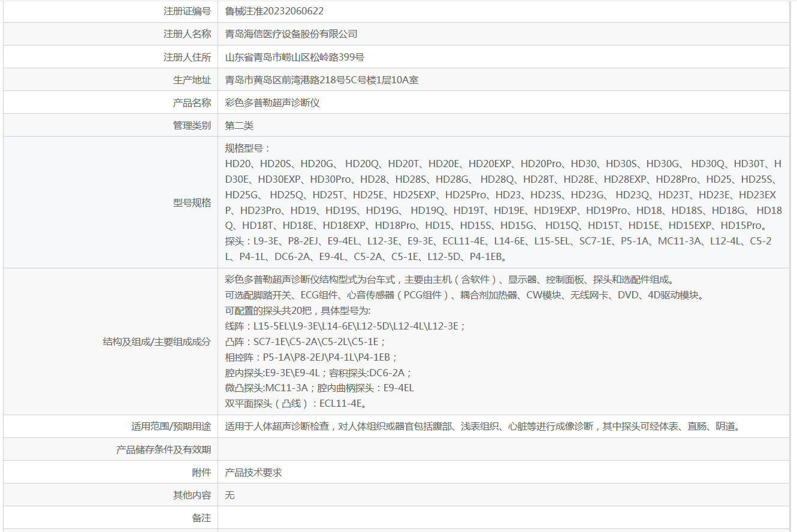Image resolution: width=797 pixels, height=532 pixels.
Task: Click the 无 value in 其他内容 row
Action: (230, 495)
